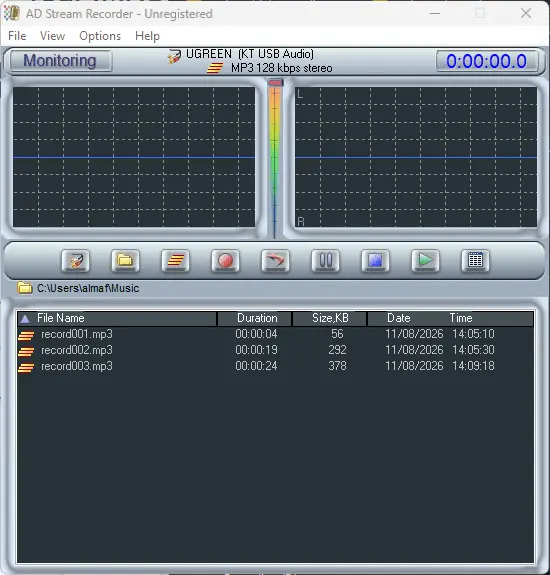The image size is (550, 575).
Task: Play selected file with green Play button
Action: [x=425, y=261]
